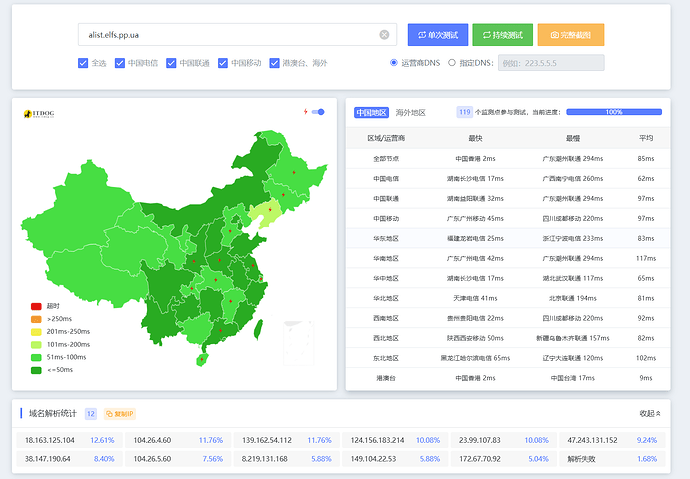Select the 西北地区 row
Image resolution: width=690 pixels, height=479 pixels.
pyautogui.click(x=508, y=338)
